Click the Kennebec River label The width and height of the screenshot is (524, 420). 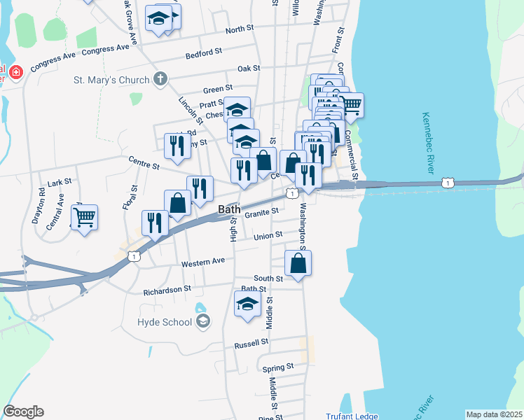pyautogui.click(x=428, y=143)
